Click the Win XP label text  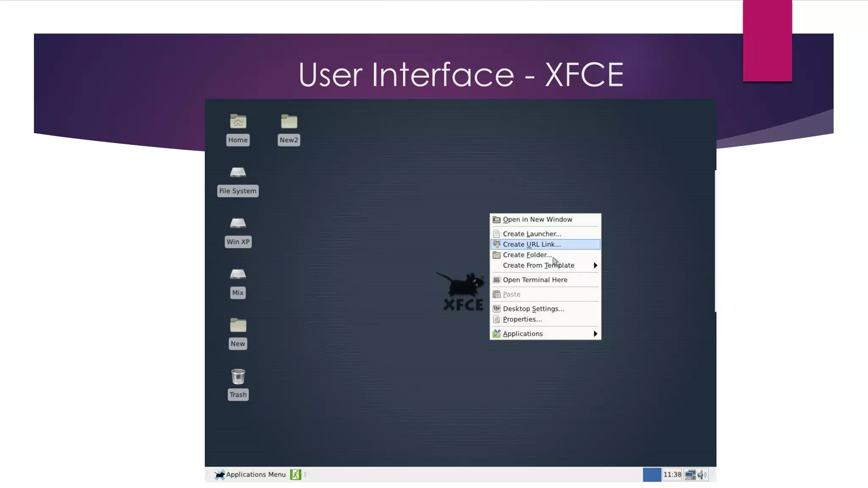(x=238, y=242)
